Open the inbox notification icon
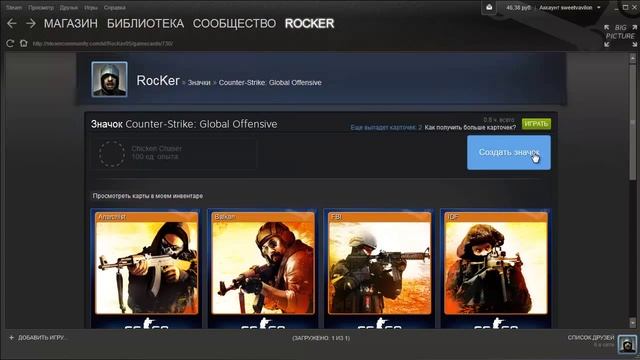Image resolution: width=640 pixels, height=360 pixels. (489, 7)
